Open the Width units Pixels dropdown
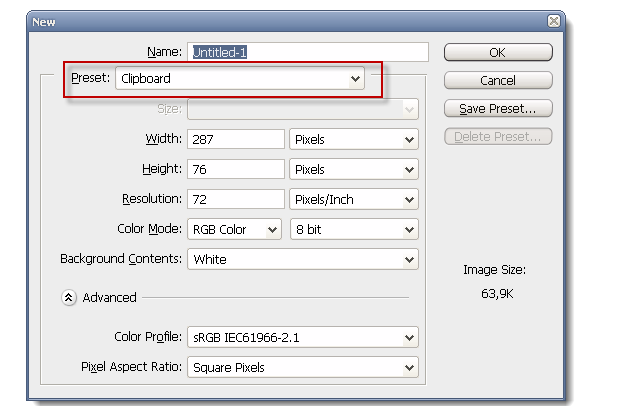This screenshot has width=617, height=418. tap(354, 139)
